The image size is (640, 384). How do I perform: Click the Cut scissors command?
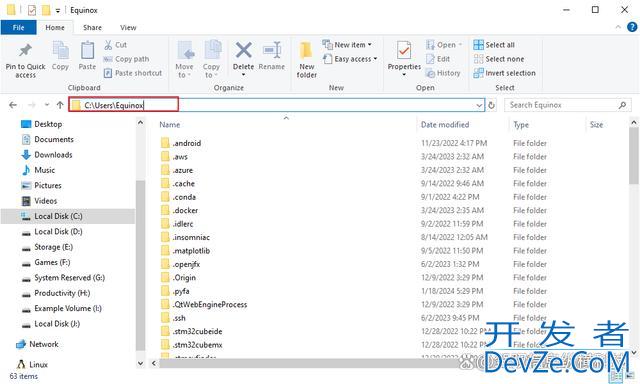(x=115, y=45)
